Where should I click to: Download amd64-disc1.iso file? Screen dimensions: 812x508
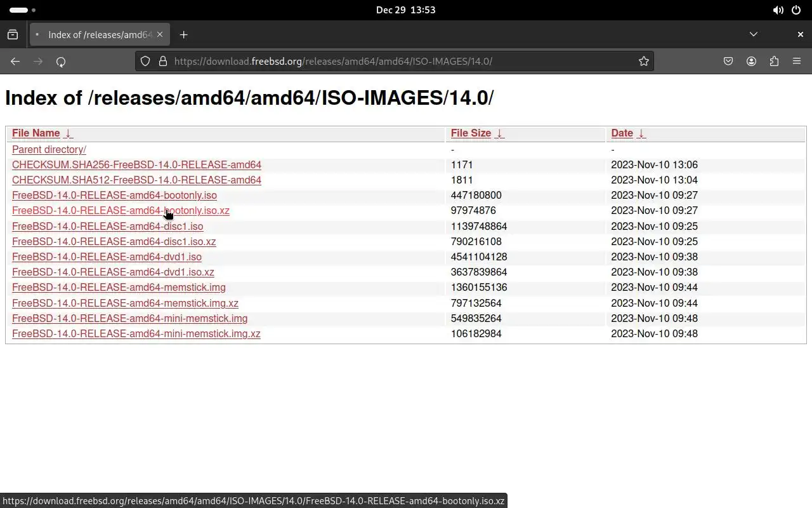tap(108, 227)
